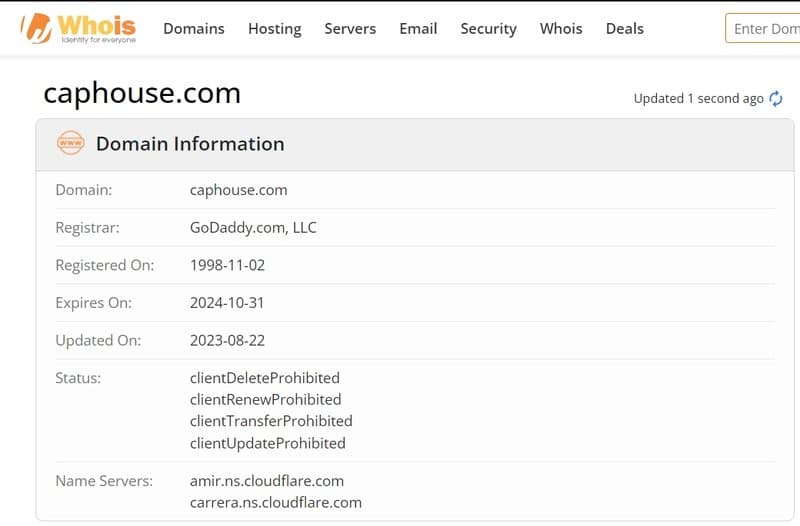
Task: Click the Status: label
Action: [x=78, y=378]
